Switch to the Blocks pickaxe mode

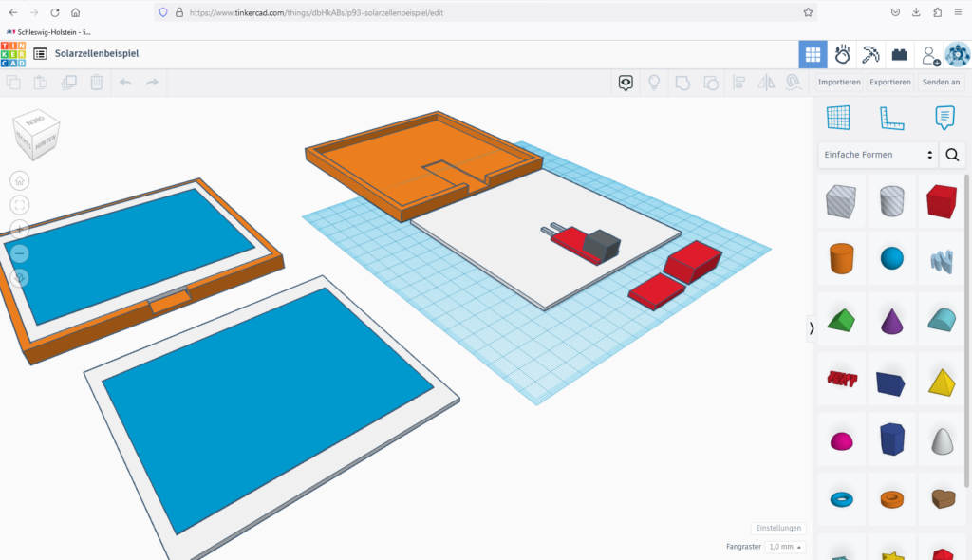870,54
